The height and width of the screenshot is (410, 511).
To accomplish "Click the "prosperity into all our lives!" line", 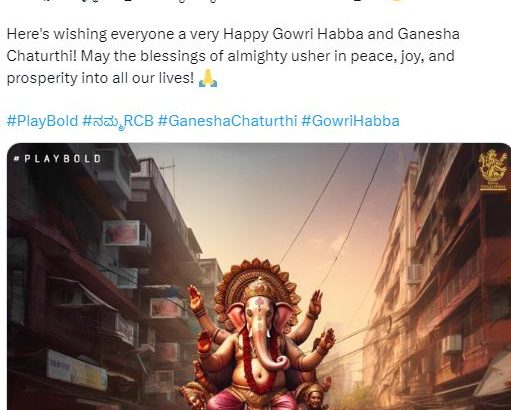I will [100, 79].
